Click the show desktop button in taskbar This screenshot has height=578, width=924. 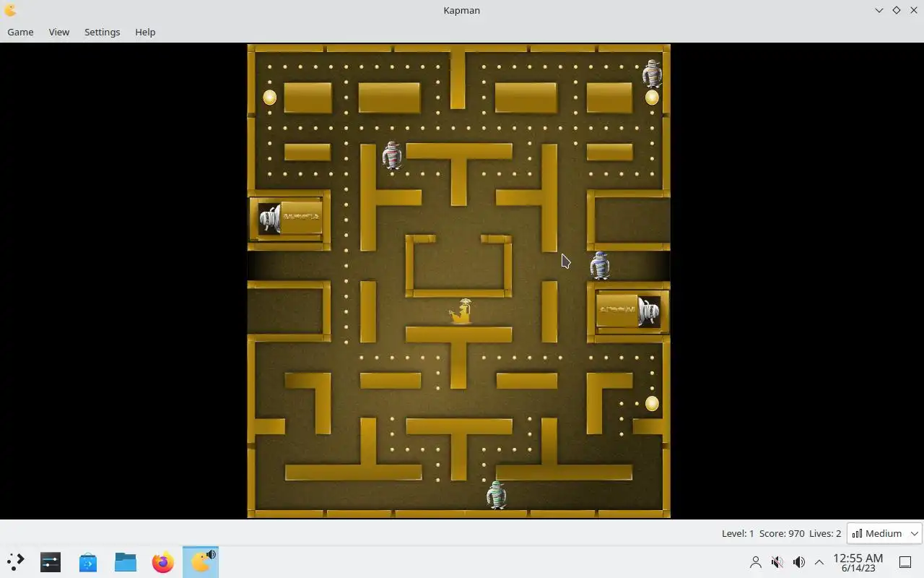(x=905, y=562)
